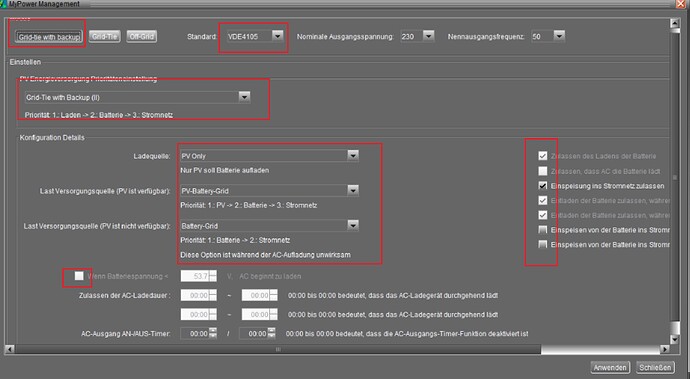Click Schließen to close dialog

click(655, 367)
